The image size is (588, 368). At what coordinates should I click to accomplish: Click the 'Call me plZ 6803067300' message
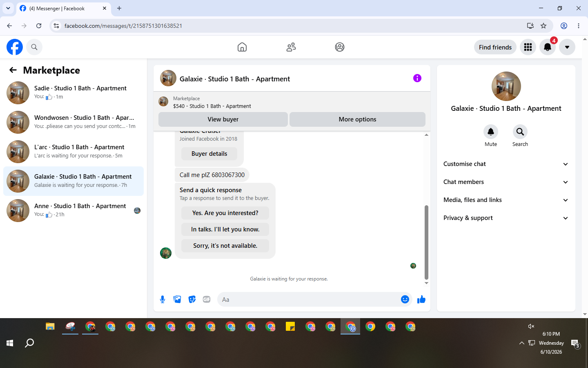(x=212, y=175)
